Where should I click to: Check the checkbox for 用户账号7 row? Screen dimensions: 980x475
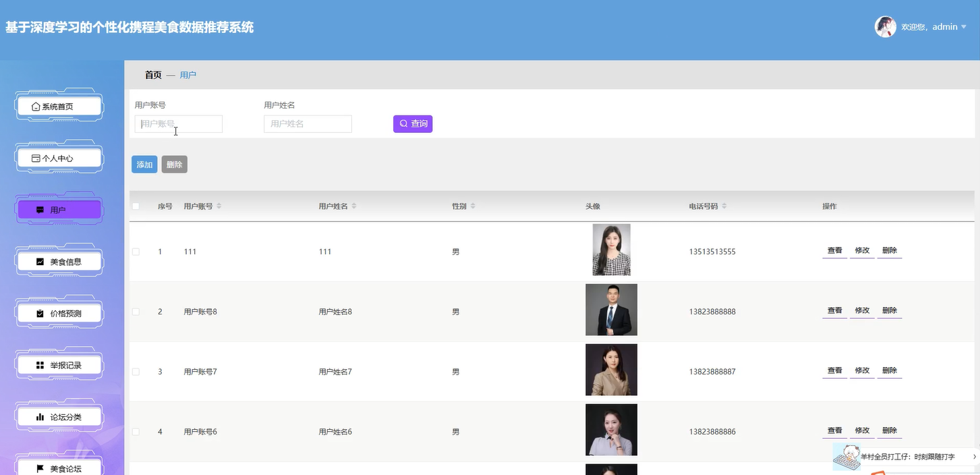pos(136,372)
